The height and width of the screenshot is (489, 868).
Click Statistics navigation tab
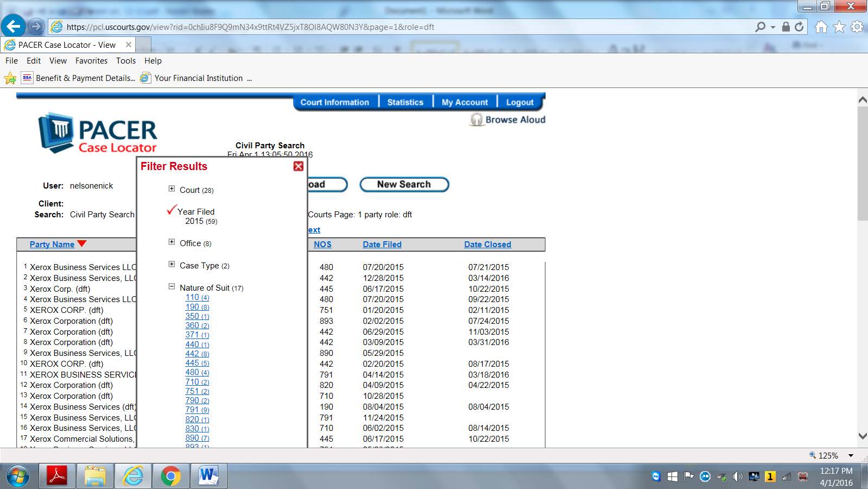tap(405, 102)
